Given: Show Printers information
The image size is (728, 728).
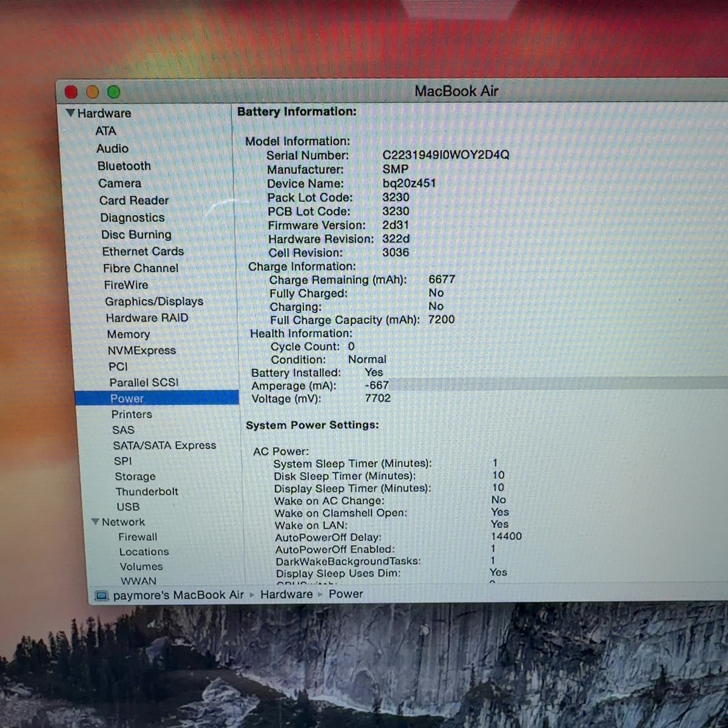Looking at the screenshot, I should click(x=132, y=414).
